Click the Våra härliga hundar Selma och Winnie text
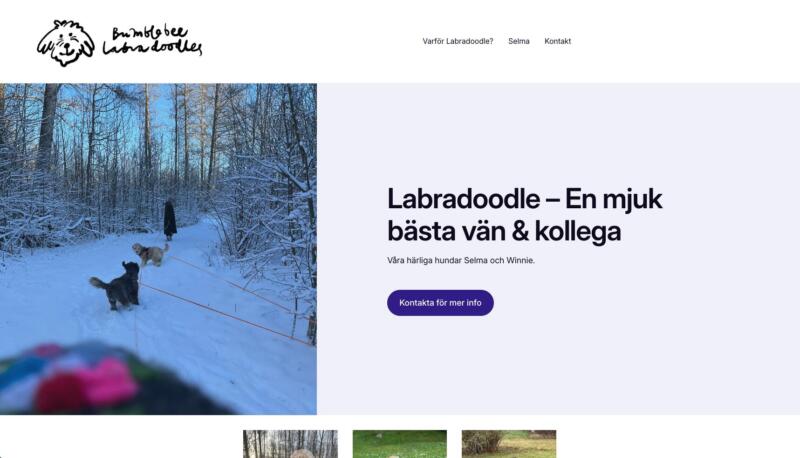This screenshot has height=458, width=800. coord(461,260)
